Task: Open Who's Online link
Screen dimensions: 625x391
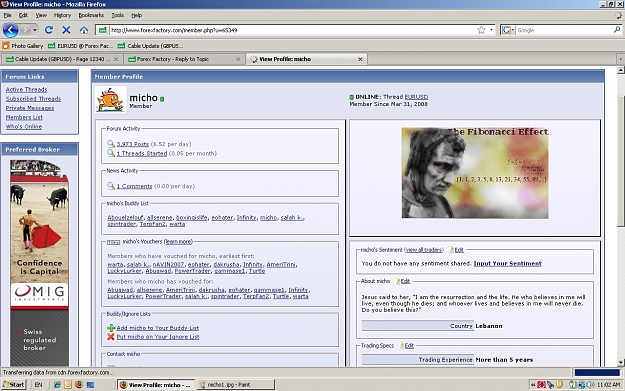Action: pyautogui.click(x=24, y=126)
